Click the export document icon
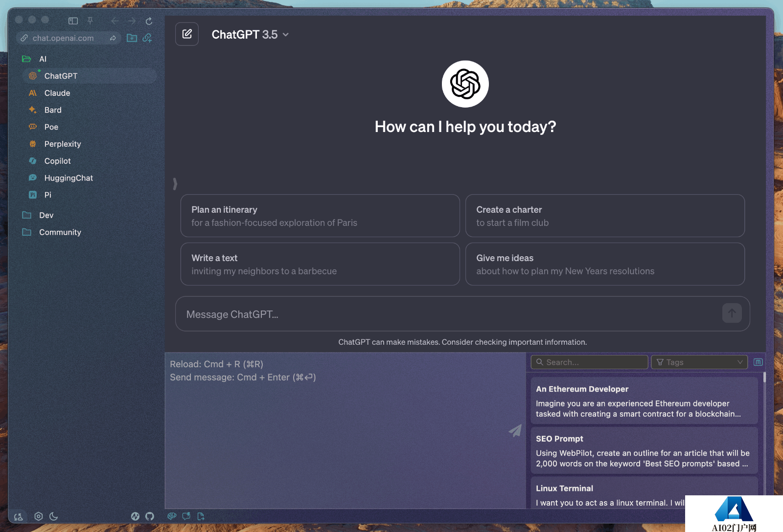The height and width of the screenshot is (532, 783). (201, 516)
